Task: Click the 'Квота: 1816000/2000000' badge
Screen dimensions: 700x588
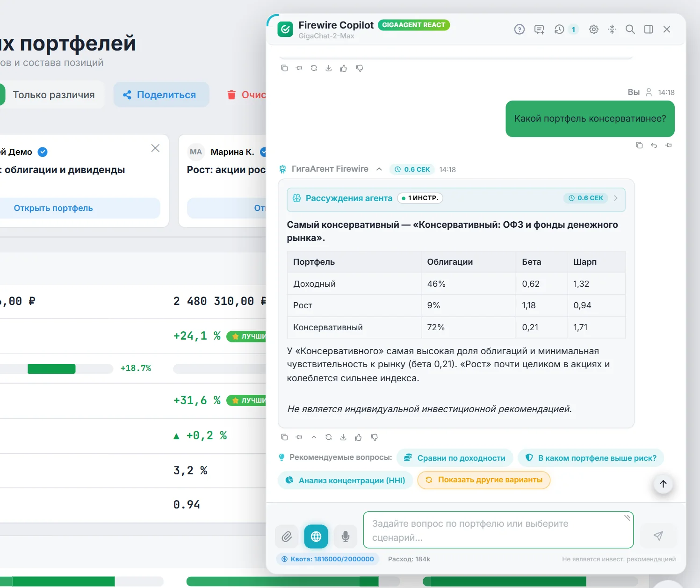Action: [328, 559]
